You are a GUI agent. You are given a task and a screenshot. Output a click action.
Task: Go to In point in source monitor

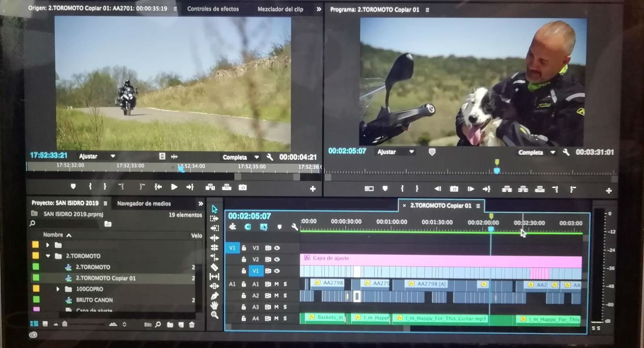click(x=158, y=187)
